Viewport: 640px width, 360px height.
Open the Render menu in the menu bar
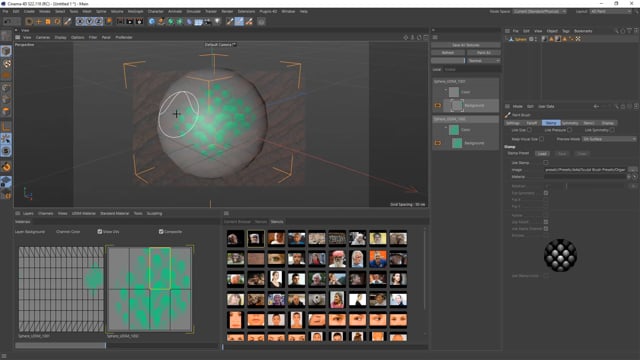pos(227,11)
